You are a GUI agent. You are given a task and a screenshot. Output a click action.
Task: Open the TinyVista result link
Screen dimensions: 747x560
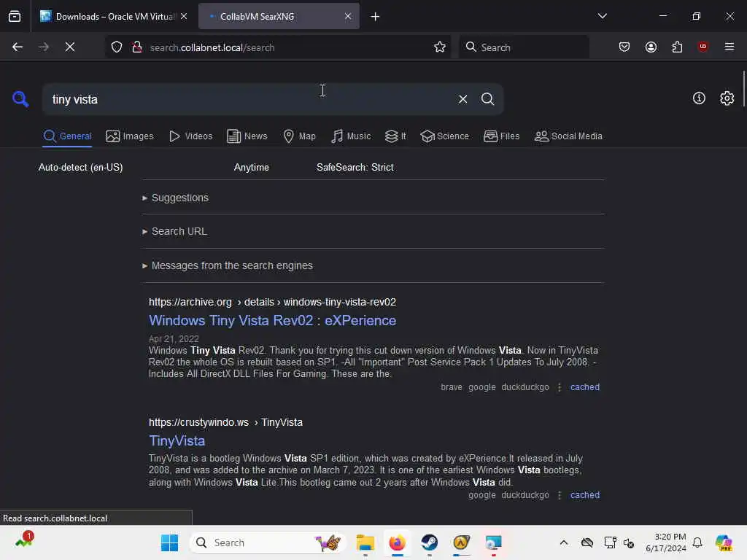[x=177, y=441]
